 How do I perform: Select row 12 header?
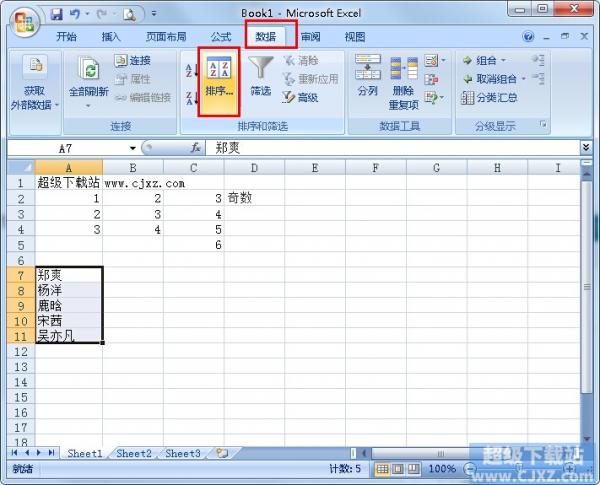21,351
